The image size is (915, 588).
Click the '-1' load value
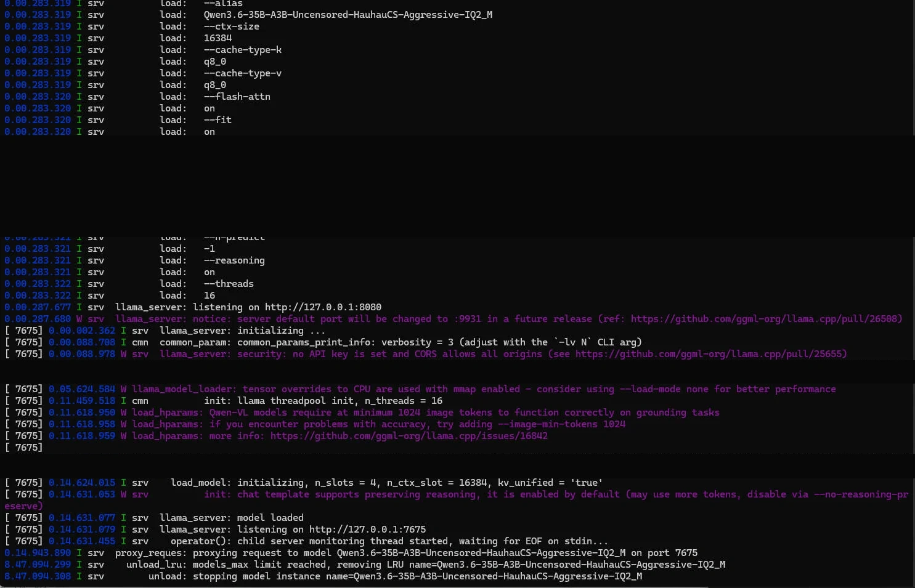[209, 249]
